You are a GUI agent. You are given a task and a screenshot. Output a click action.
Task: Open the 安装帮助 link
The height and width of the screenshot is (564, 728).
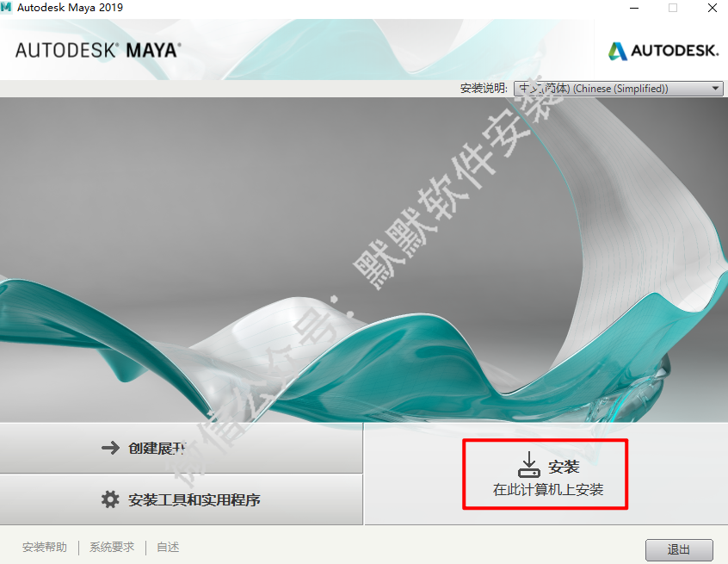point(45,548)
